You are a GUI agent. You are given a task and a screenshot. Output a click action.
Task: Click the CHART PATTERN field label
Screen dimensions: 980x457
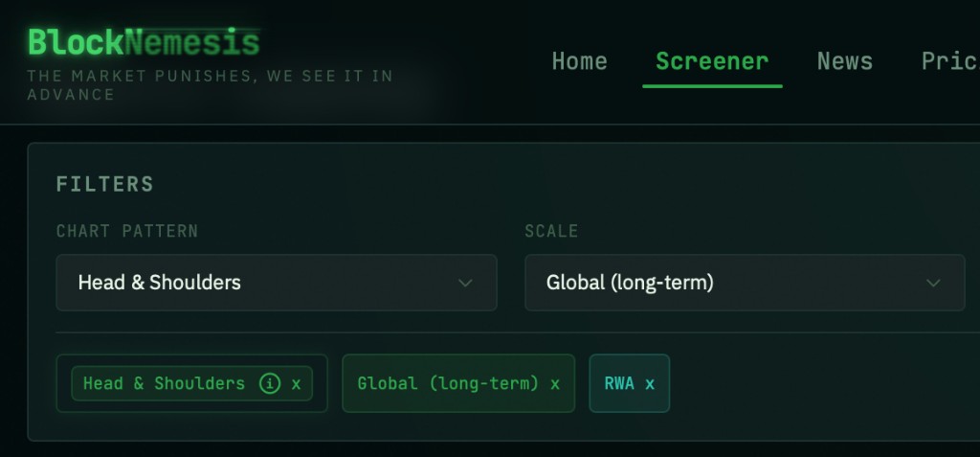point(127,231)
